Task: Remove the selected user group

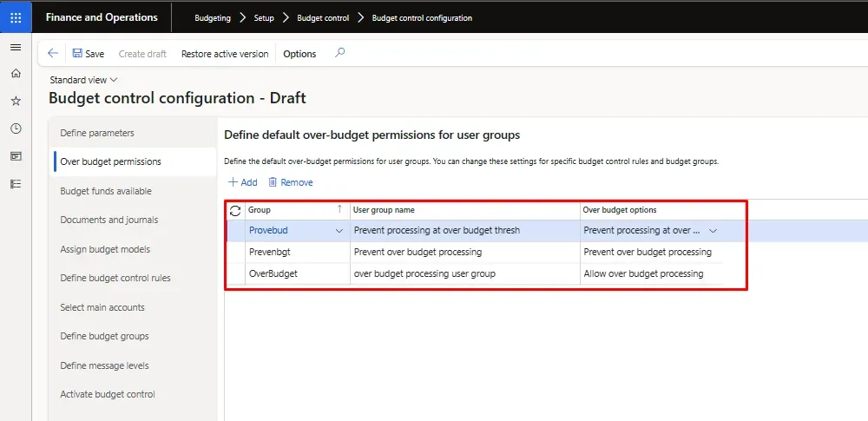Action: [x=291, y=182]
